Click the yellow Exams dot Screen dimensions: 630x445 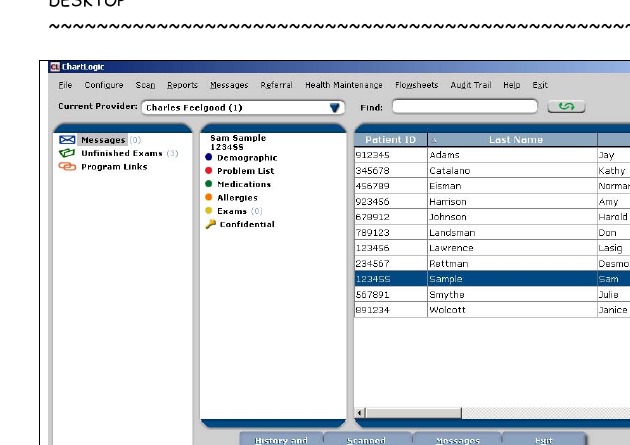click(209, 210)
